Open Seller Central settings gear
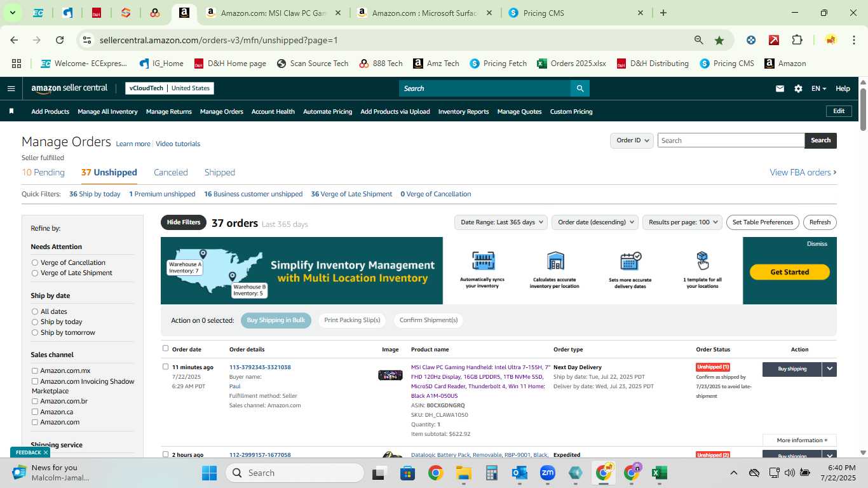 pos(798,89)
